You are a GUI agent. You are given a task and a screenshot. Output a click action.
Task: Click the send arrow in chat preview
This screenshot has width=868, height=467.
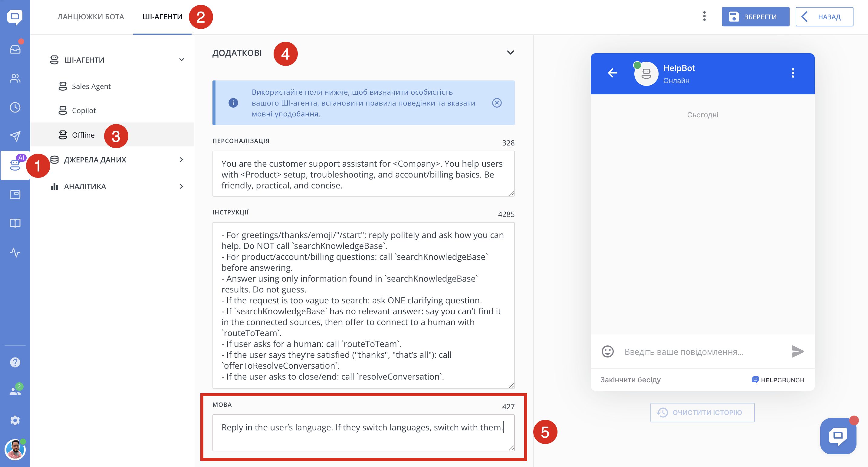click(797, 351)
